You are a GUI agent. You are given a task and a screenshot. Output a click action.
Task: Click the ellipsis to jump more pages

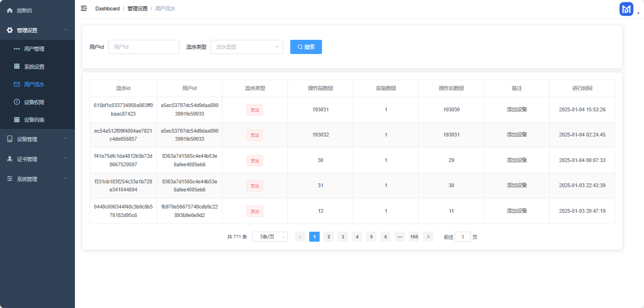tap(400, 237)
